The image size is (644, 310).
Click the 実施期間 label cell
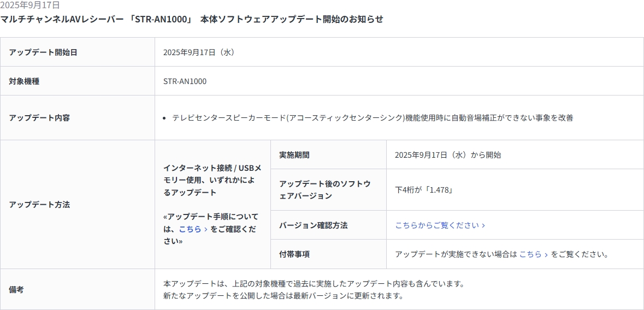(x=329, y=155)
